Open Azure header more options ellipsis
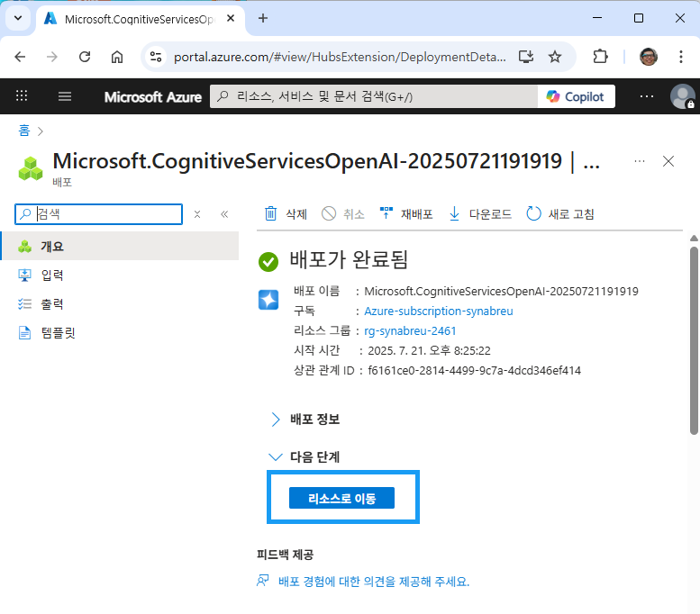This screenshot has height=614, width=700. 647,96
